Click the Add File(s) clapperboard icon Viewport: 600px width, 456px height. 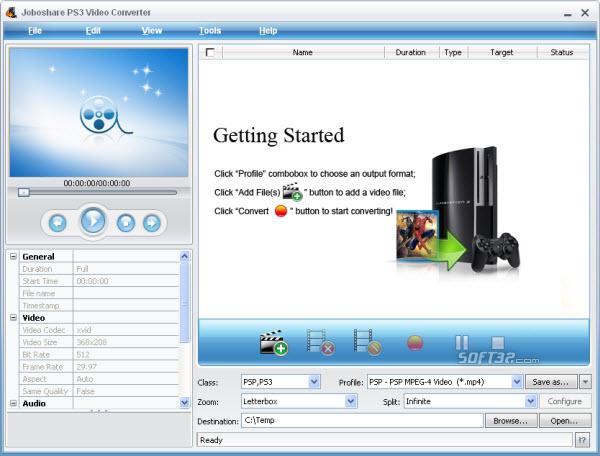pyautogui.click(x=273, y=342)
